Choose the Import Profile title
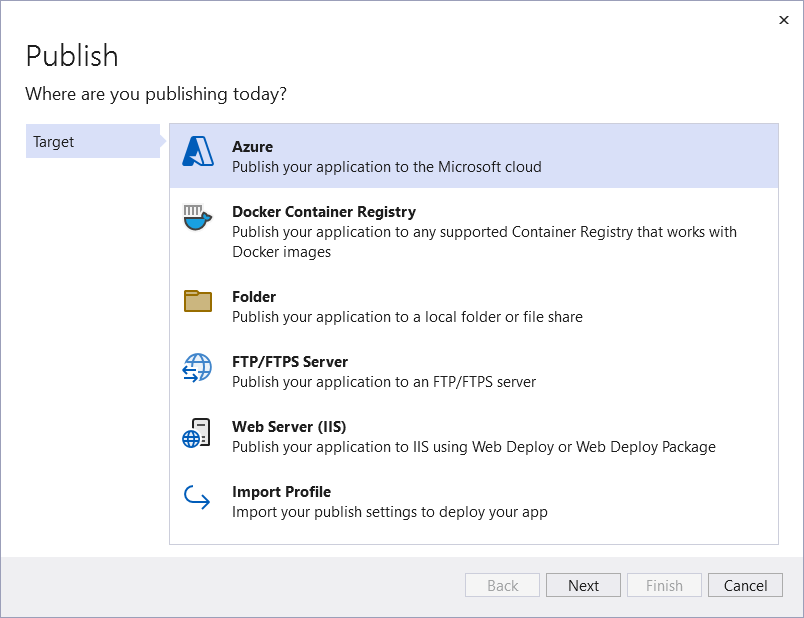The height and width of the screenshot is (618, 804). [281, 492]
